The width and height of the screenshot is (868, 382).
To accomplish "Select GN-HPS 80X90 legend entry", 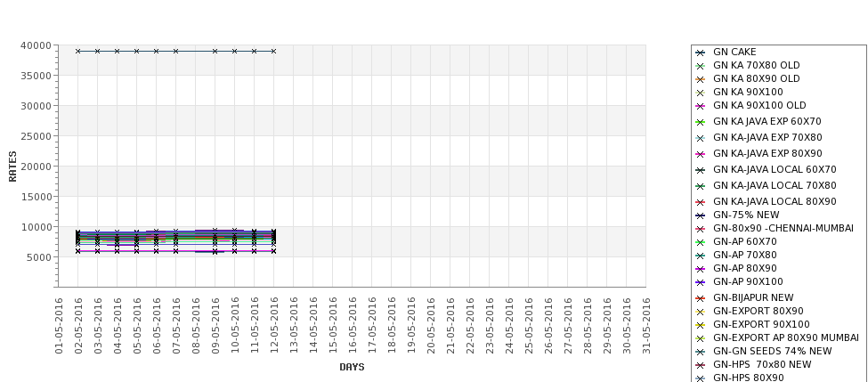I will pos(748,378).
